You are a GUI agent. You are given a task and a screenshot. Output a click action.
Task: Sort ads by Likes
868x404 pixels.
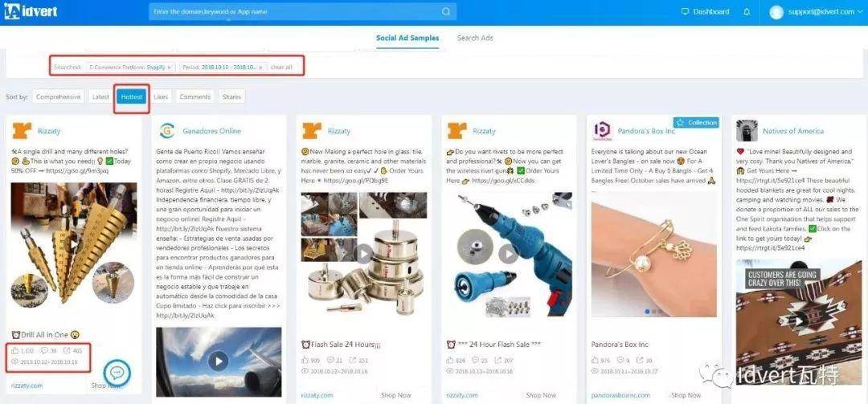tap(161, 97)
